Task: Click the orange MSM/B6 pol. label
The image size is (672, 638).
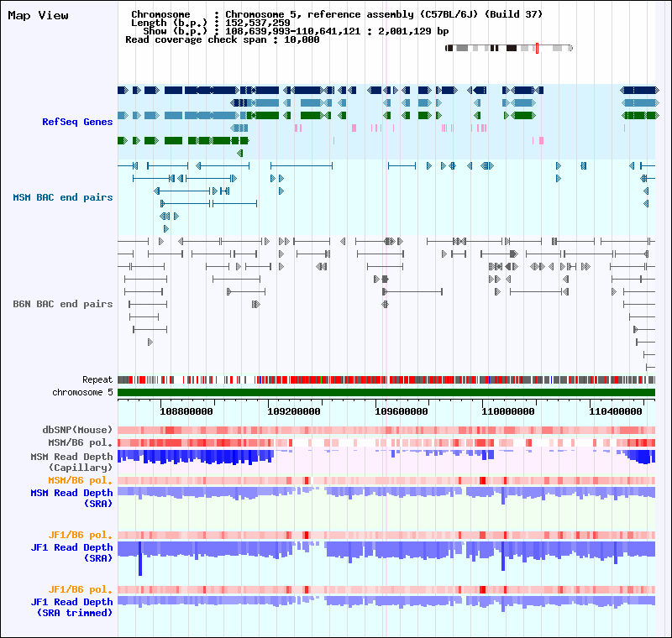Action: 80,480
